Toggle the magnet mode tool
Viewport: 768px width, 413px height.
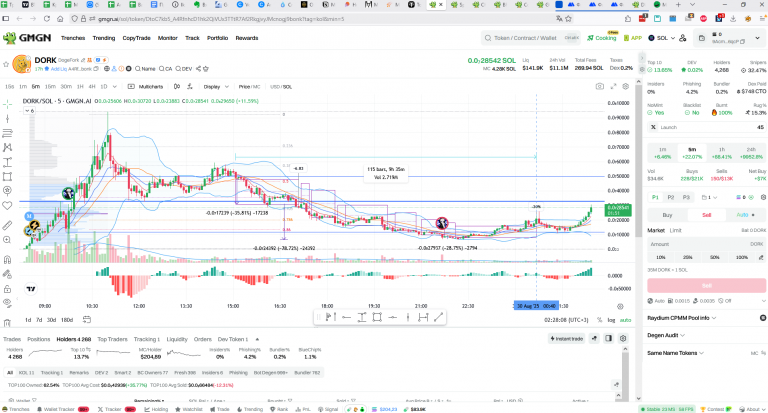click(7, 260)
